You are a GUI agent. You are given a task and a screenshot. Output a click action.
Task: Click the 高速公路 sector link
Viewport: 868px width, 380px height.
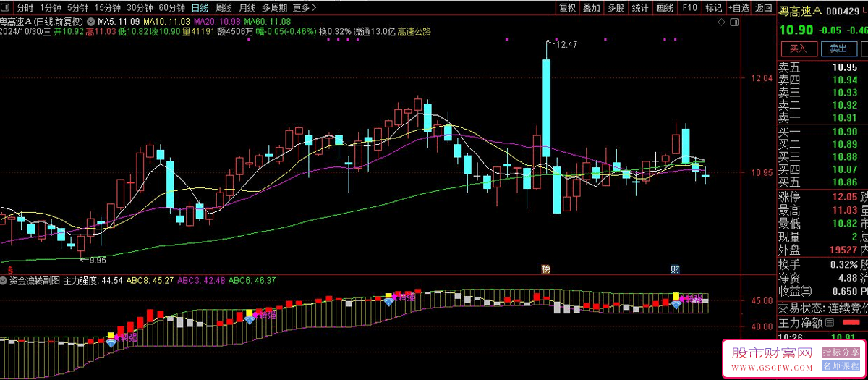coord(414,32)
